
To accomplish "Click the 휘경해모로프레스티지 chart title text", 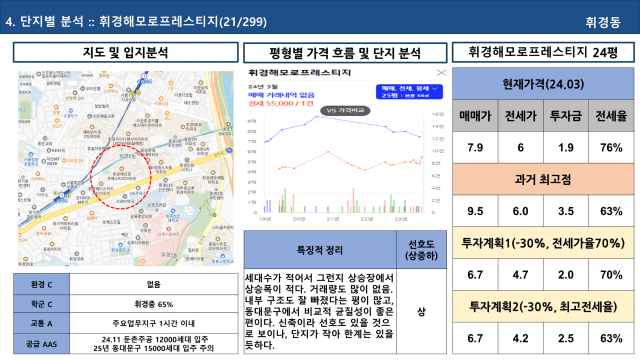I will click(299, 73).
